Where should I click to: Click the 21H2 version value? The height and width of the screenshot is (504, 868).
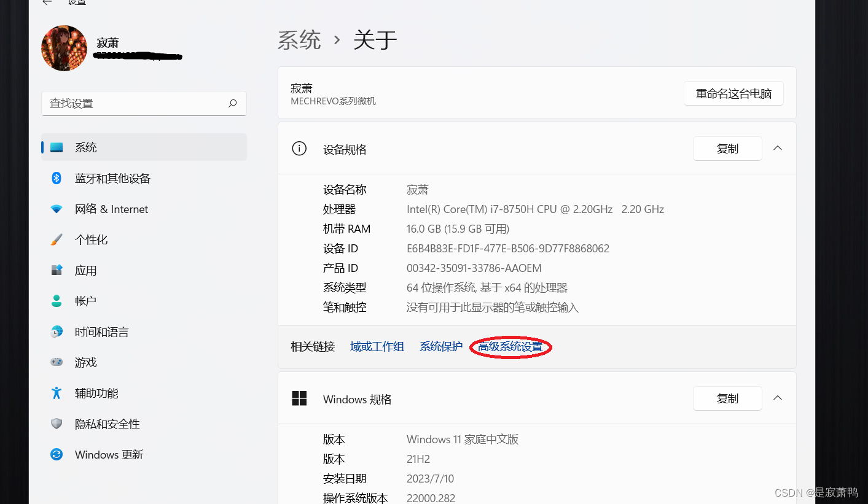(x=418, y=459)
